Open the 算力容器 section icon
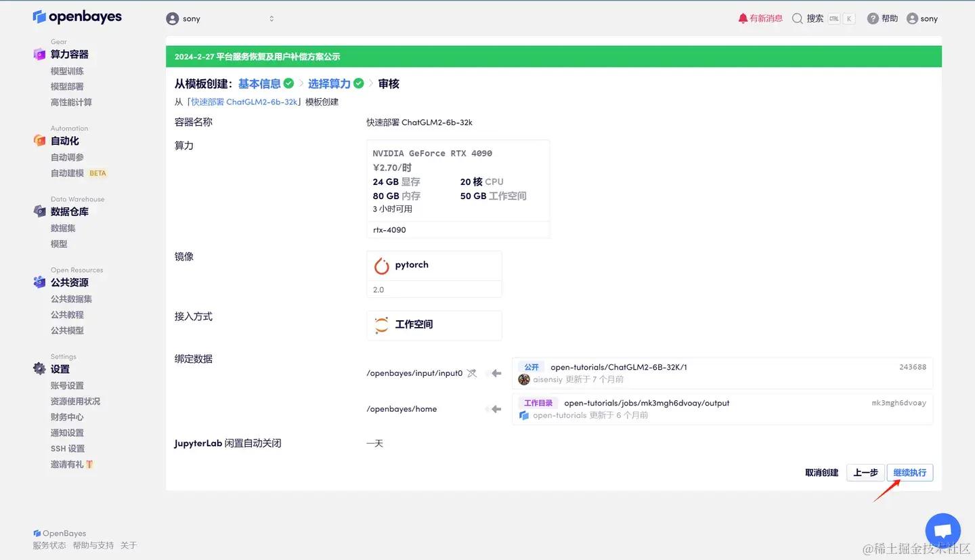975x560 pixels. coord(39,54)
